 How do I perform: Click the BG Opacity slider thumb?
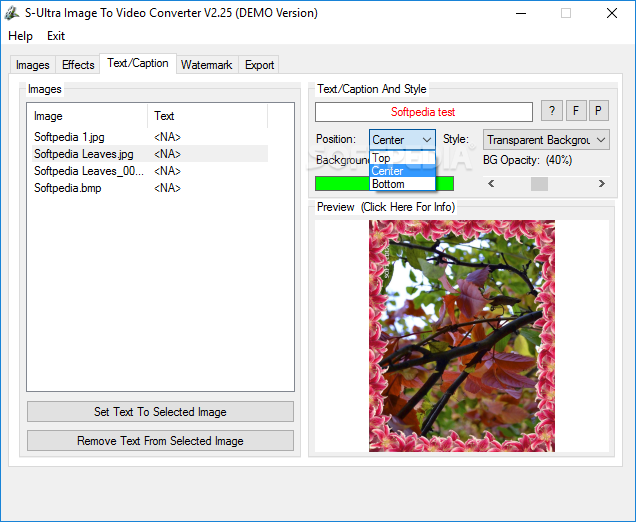539,184
